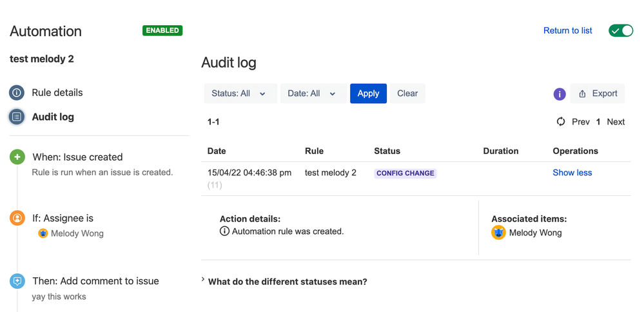
Task: Click the (11) text under the date
Action: coord(215,186)
